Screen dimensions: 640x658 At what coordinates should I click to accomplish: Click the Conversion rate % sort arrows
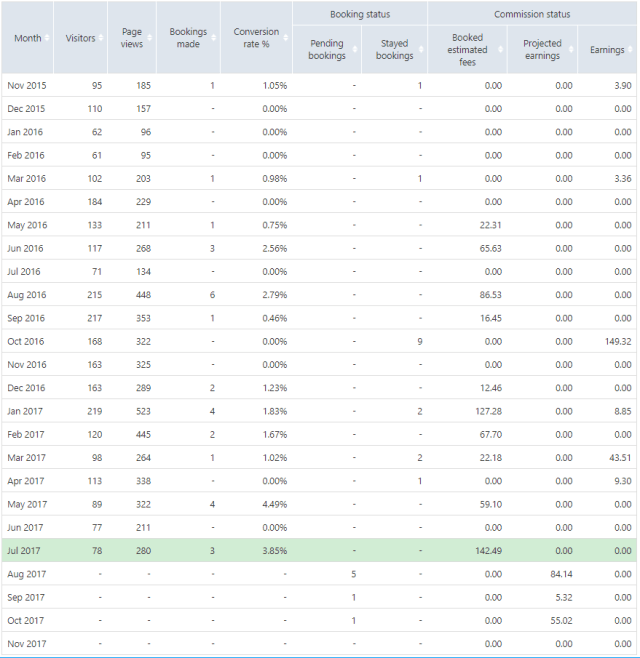click(284, 39)
